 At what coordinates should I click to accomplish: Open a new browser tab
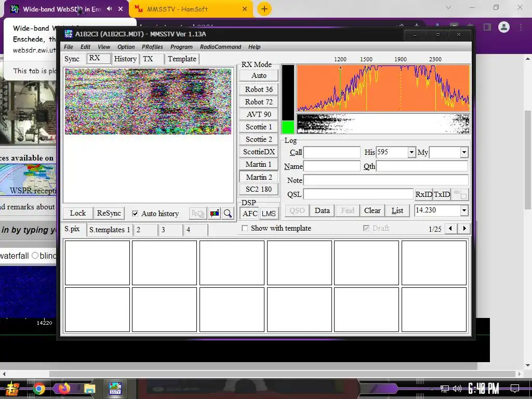[x=264, y=9]
